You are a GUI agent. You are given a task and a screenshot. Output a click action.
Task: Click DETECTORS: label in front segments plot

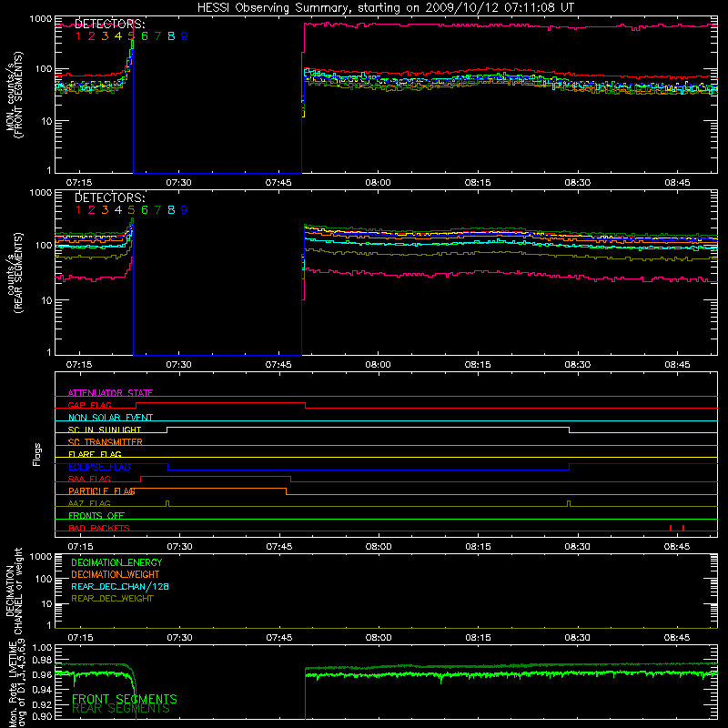point(110,24)
